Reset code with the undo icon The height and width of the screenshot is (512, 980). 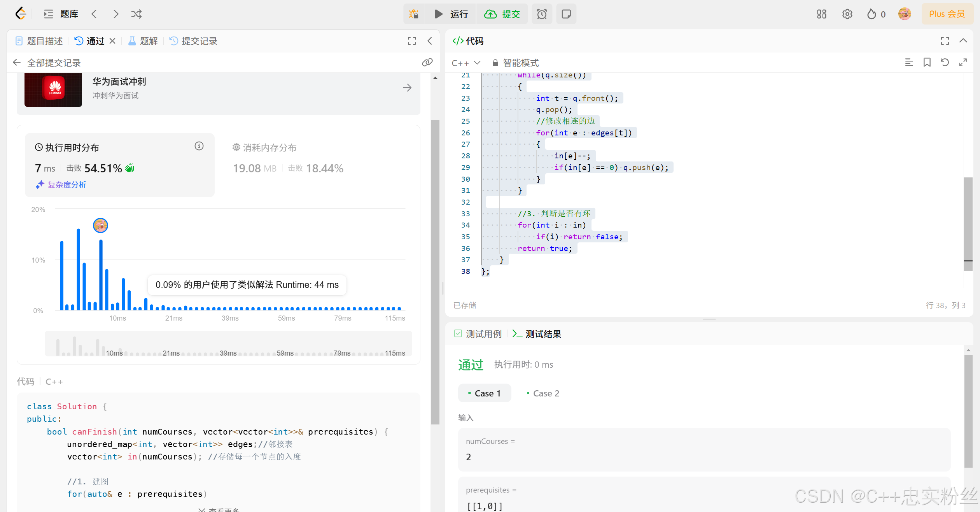pyautogui.click(x=945, y=63)
